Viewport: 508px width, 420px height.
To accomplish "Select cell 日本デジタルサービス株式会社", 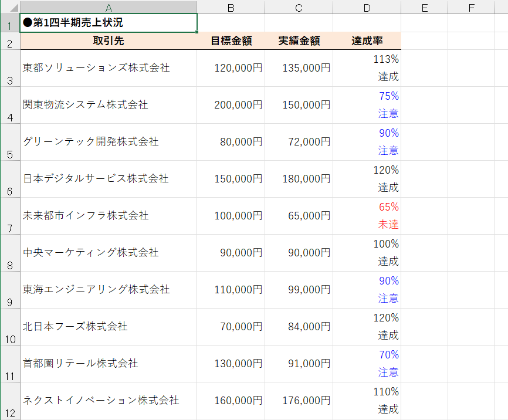I will point(109,179).
